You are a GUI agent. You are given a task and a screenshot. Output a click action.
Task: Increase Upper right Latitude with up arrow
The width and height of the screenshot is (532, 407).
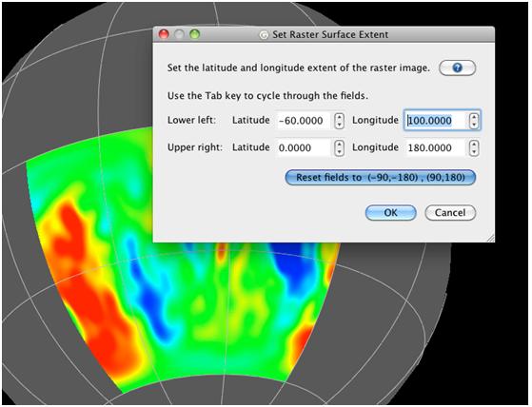pos(339,144)
